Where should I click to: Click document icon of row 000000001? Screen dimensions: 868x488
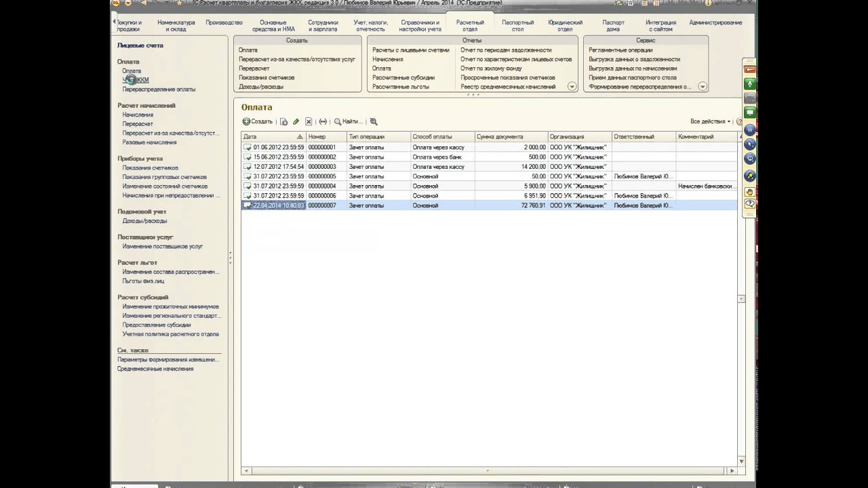click(248, 147)
